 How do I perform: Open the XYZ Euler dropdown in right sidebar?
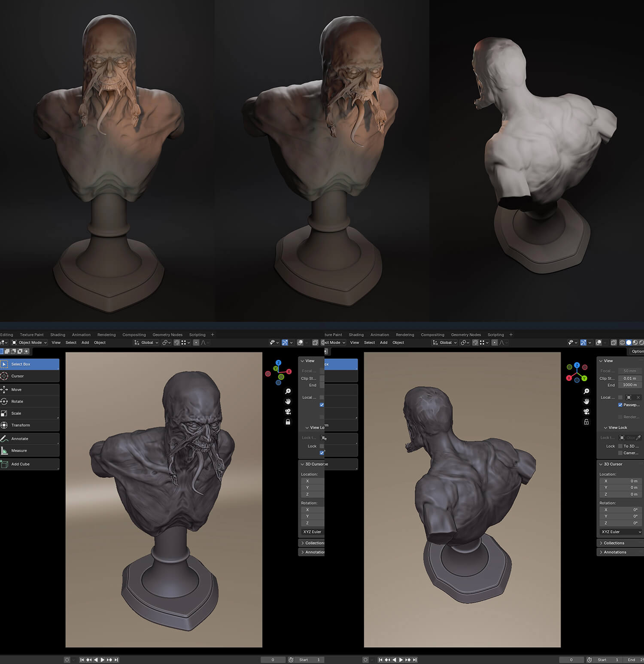[621, 532]
